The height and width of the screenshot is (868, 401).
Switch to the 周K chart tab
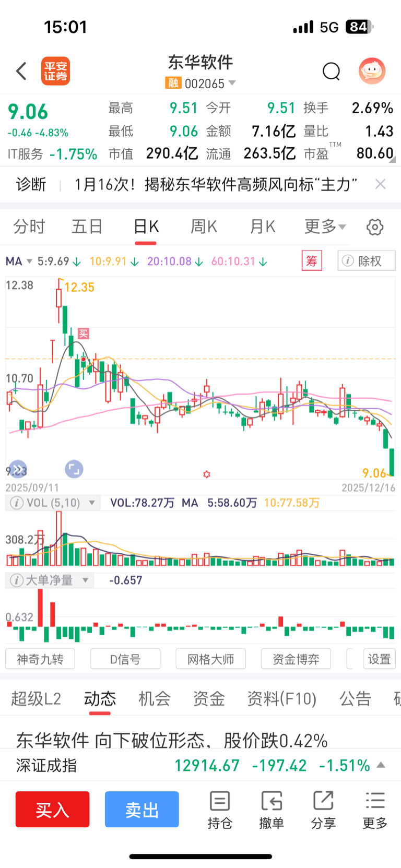204,227
